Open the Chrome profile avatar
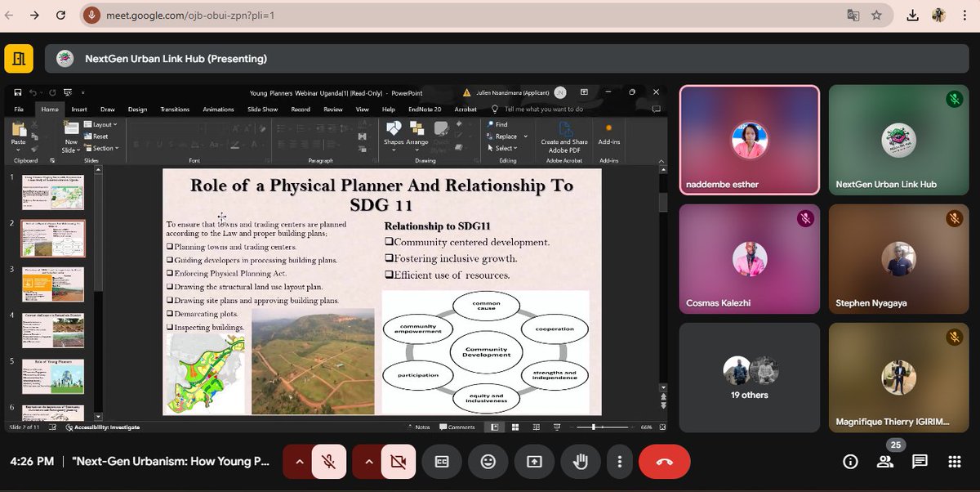The image size is (980, 492). tap(939, 15)
